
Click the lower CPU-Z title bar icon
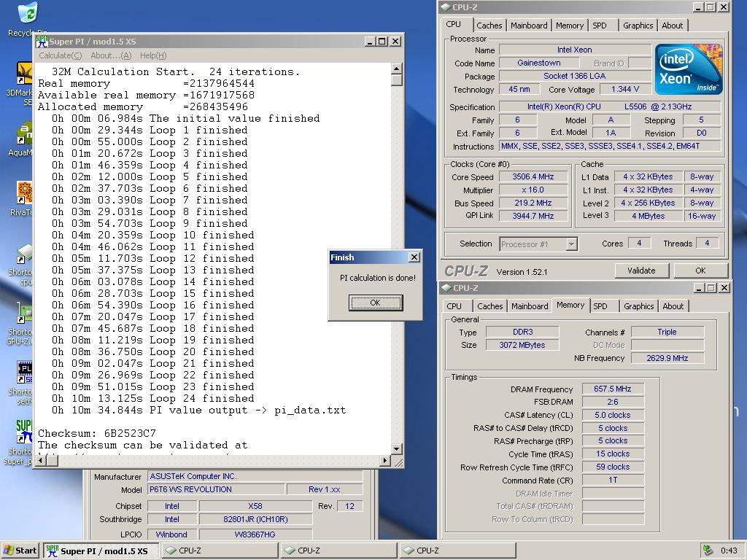click(446, 287)
